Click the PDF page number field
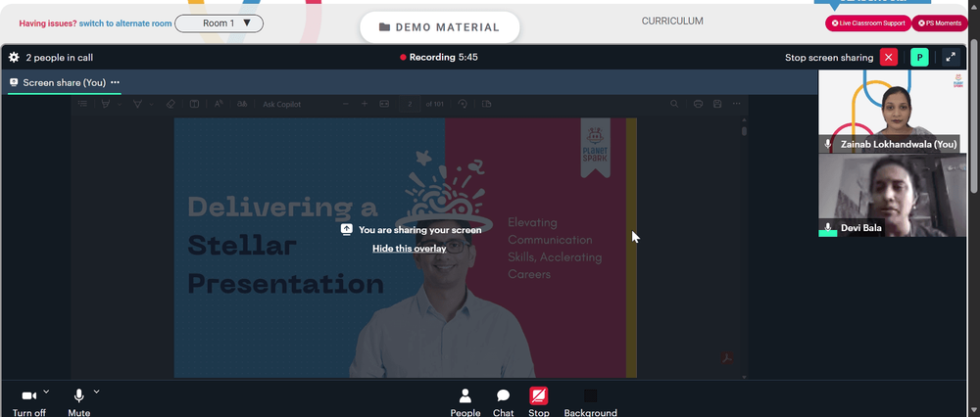 [410, 104]
